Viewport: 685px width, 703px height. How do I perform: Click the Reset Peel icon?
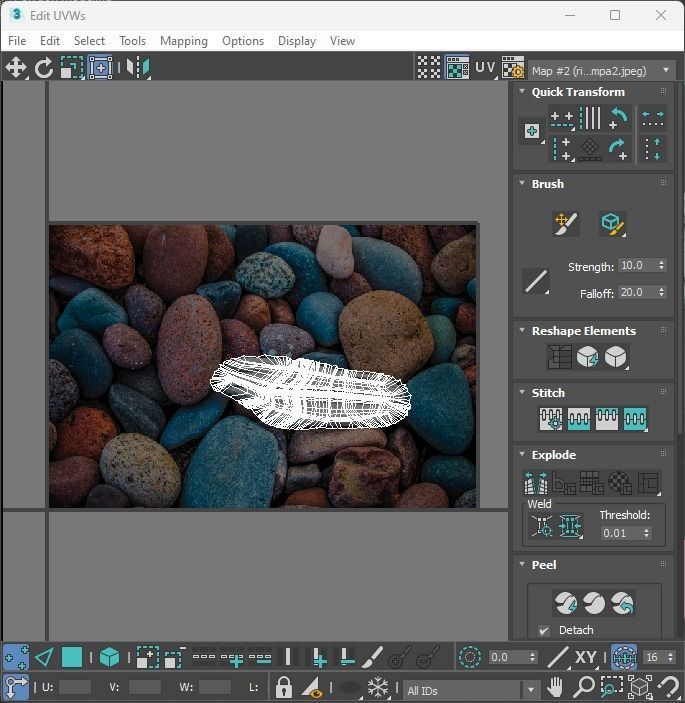pos(622,603)
